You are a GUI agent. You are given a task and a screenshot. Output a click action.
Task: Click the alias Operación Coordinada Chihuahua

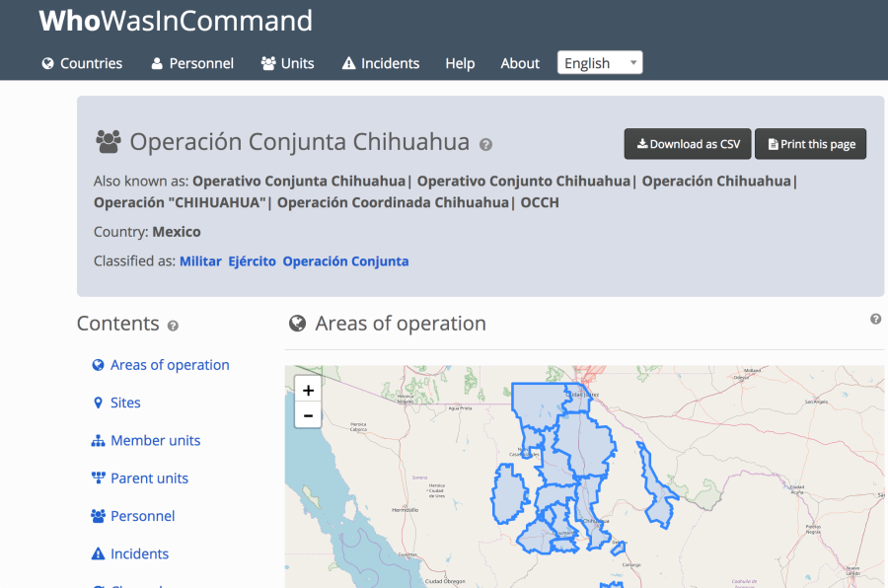(393, 203)
